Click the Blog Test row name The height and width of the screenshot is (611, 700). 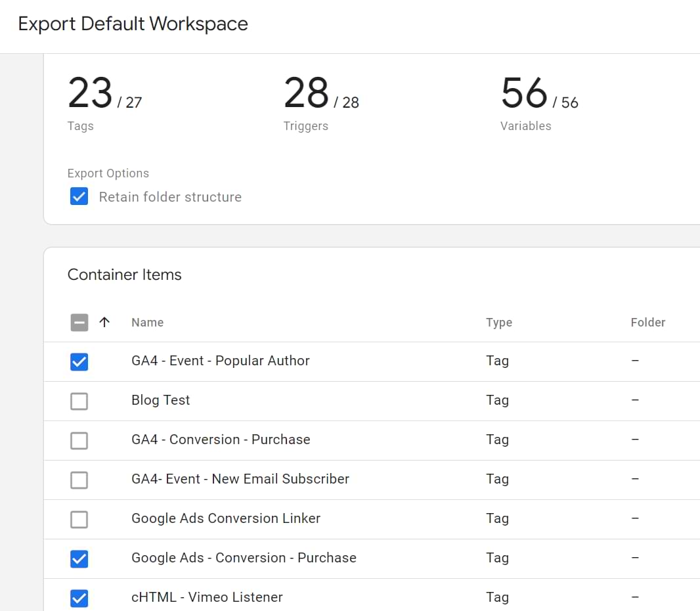160,400
